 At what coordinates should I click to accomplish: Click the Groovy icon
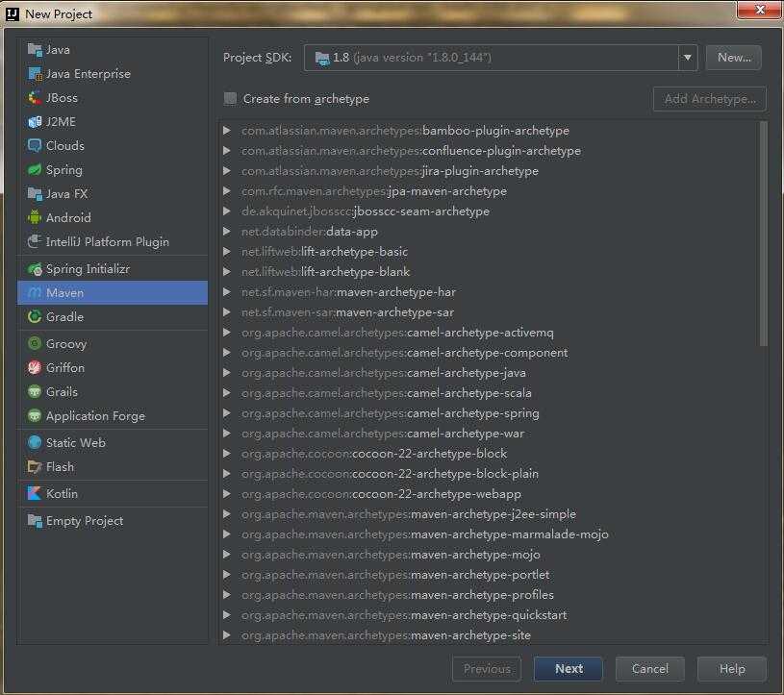click(35, 344)
